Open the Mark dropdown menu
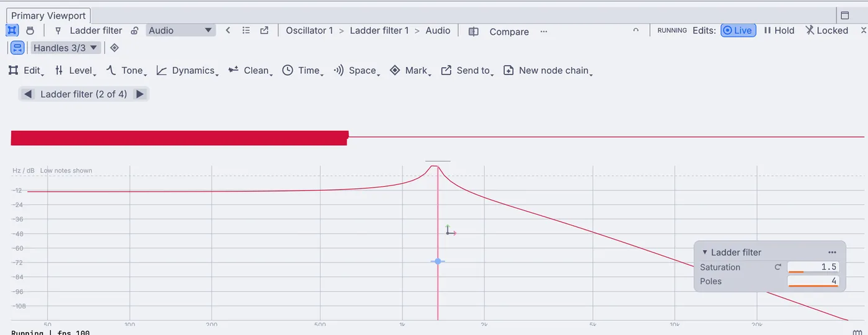 pyautogui.click(x=410, y=71)
